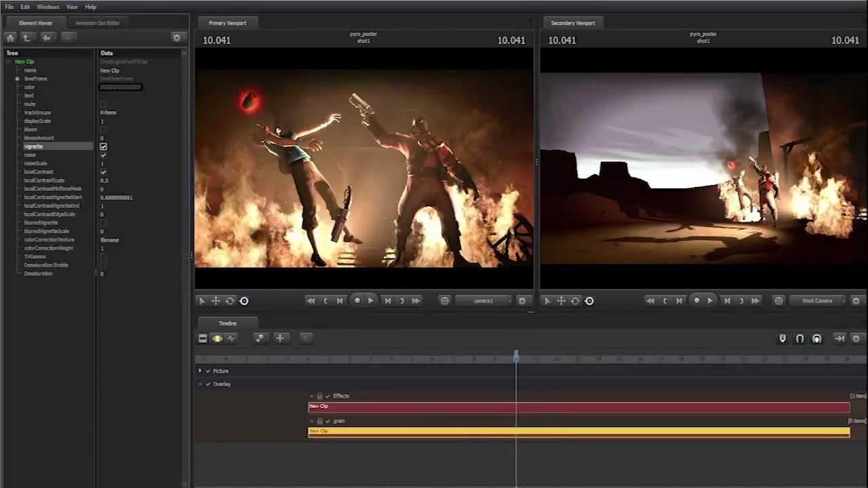Viewport: 868px width, 488px height.
Task: Switch to the Clip Editor timeline mode
Action: pyautogui.click(x=203, y=338)
